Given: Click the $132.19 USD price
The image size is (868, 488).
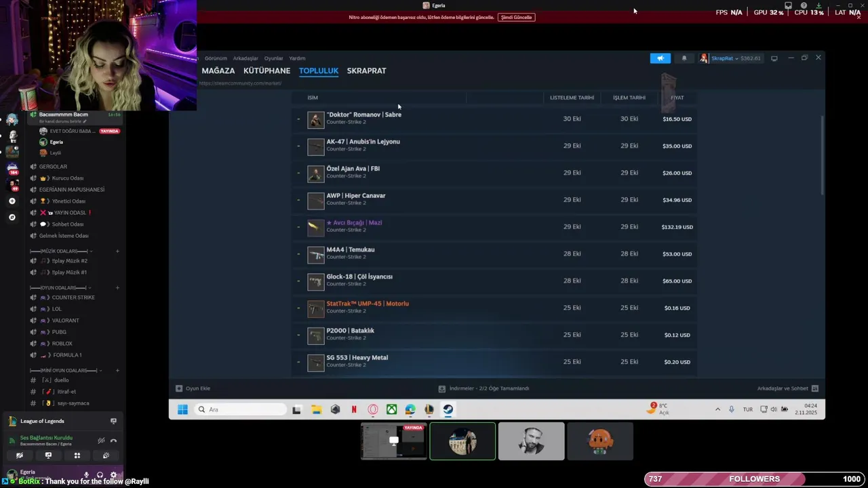Looking at the screenshot, I should [x=677, y=227].
